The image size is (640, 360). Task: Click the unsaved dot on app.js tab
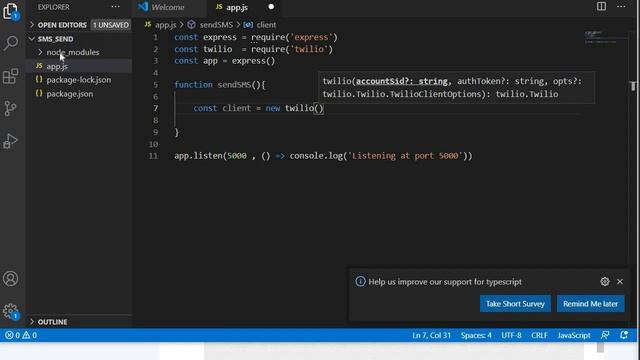pyautogui.click(x=271, y=7)
